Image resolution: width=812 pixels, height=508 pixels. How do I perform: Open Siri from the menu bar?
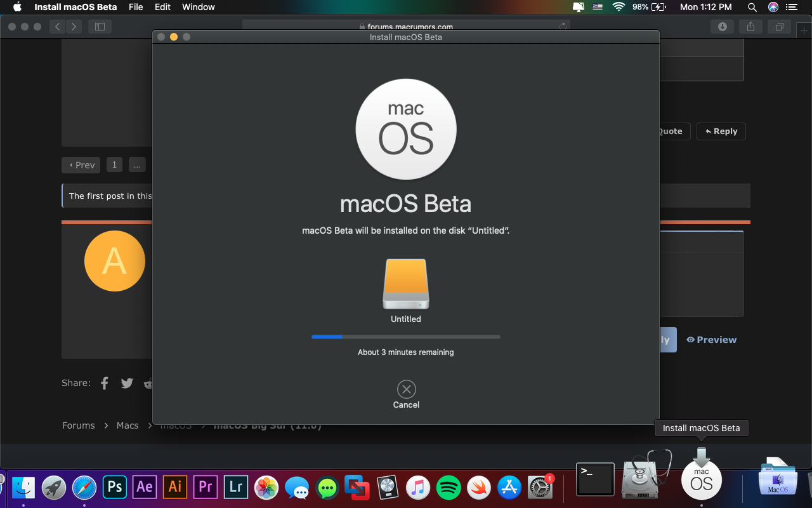tap(773, 7)
